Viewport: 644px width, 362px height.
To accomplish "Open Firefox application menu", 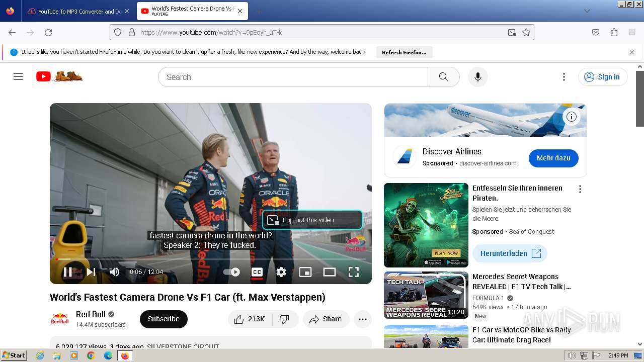I will click(x=632, y=32).
